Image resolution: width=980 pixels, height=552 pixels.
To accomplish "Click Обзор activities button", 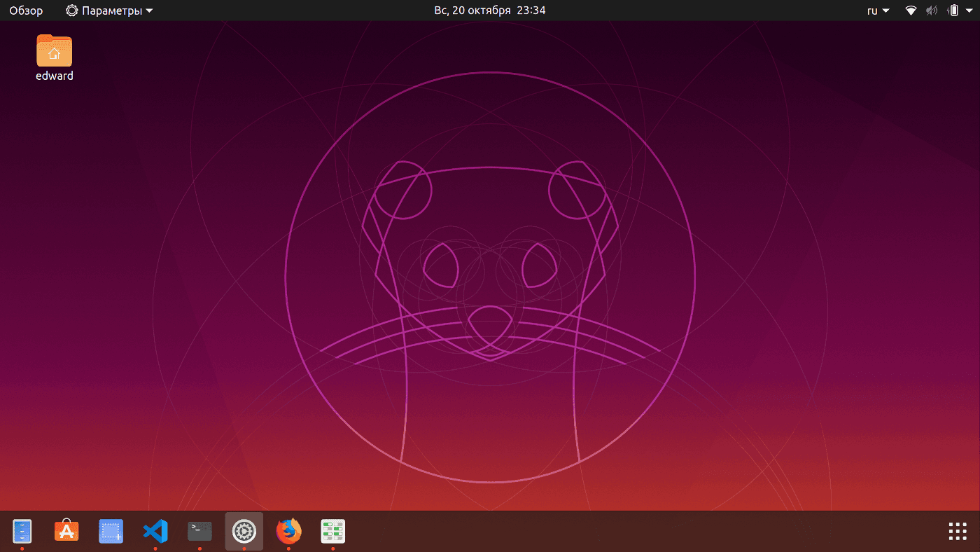I will pos(26,11).
